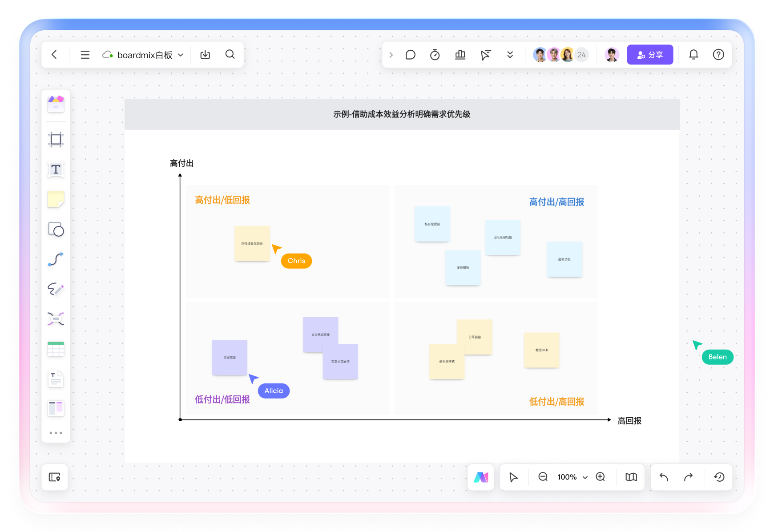Choose the connector line tool
774x532 pixels.
(x=56, y=259)
